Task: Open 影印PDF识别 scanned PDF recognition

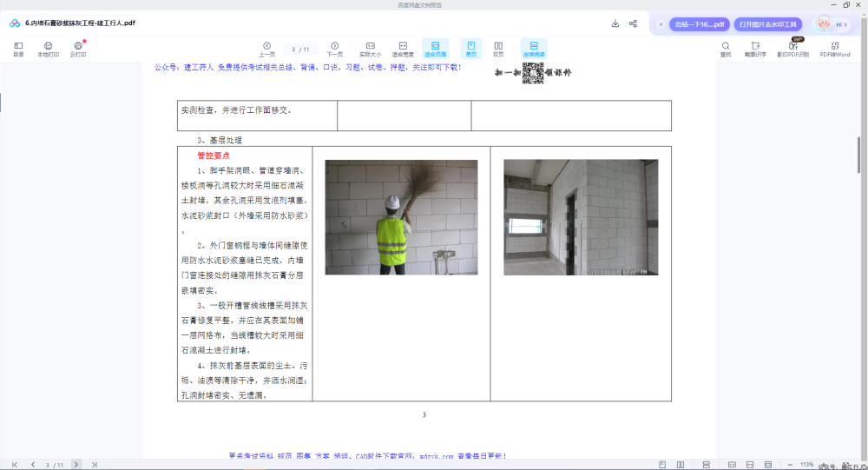Action: tap(792, 49)
